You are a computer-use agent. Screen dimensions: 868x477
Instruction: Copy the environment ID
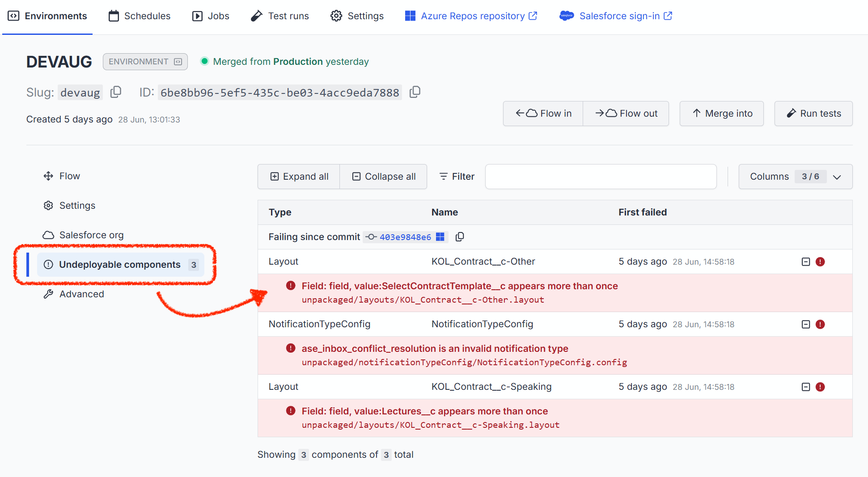(415, 92)
